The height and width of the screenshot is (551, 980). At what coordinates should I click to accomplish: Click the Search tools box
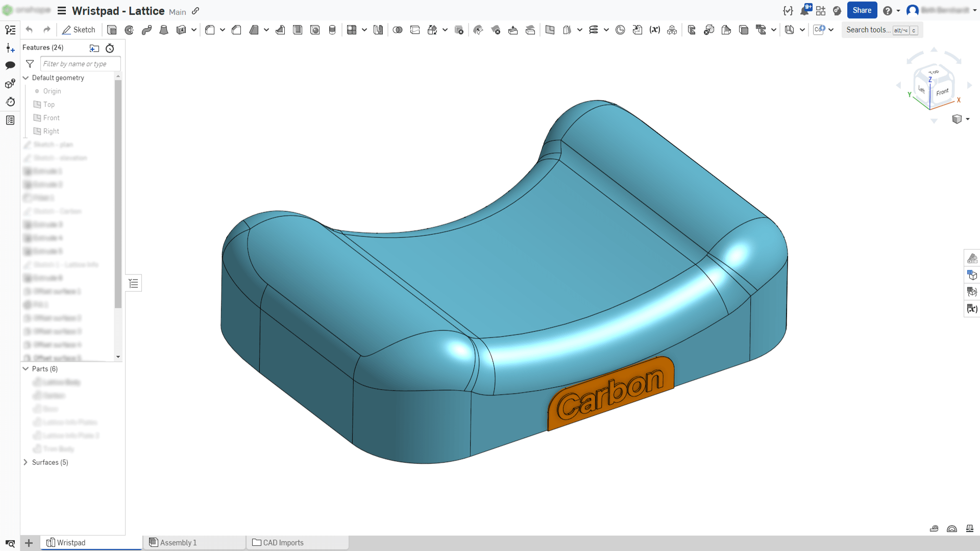(882, 30)
